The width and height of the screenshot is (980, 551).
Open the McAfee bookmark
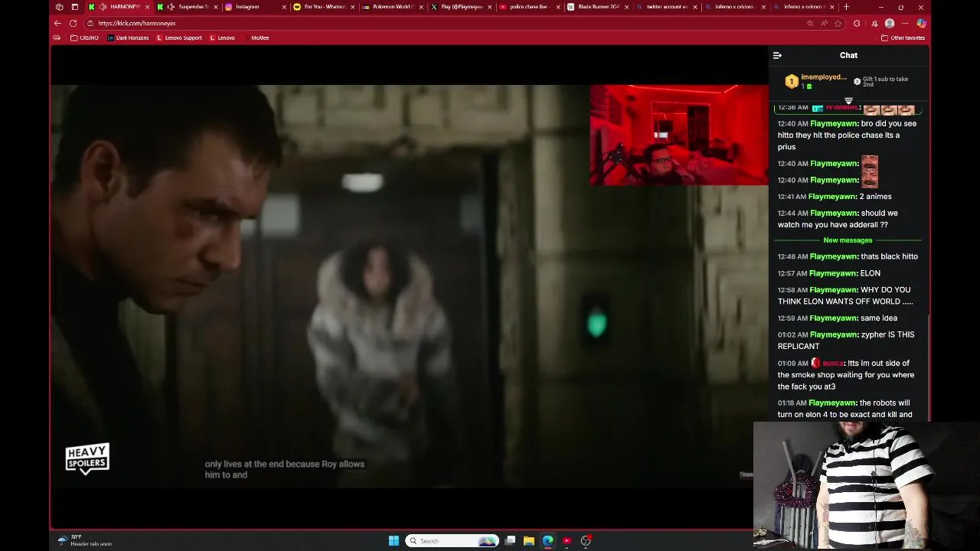256,37
